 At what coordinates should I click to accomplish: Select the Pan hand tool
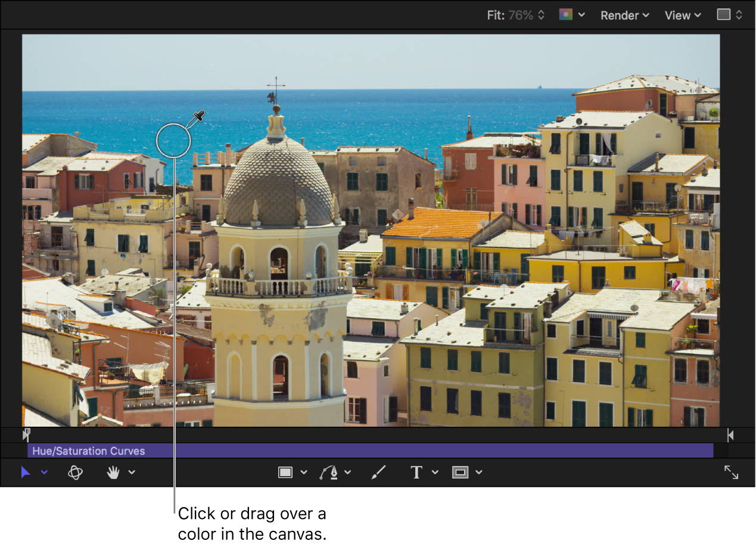(x=113, y=473)
